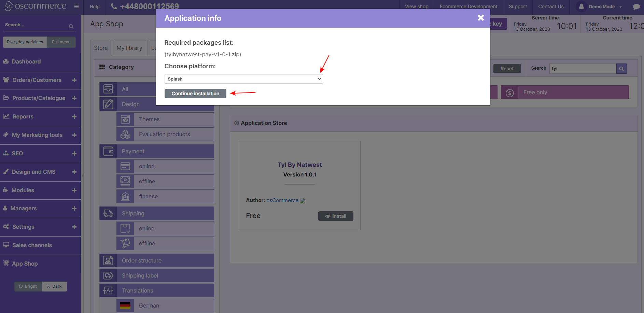Image resolution: width=644 pixels, height=313 pixels.
Task: Click the Shipping truck icon
Action: tap(108, 213)
